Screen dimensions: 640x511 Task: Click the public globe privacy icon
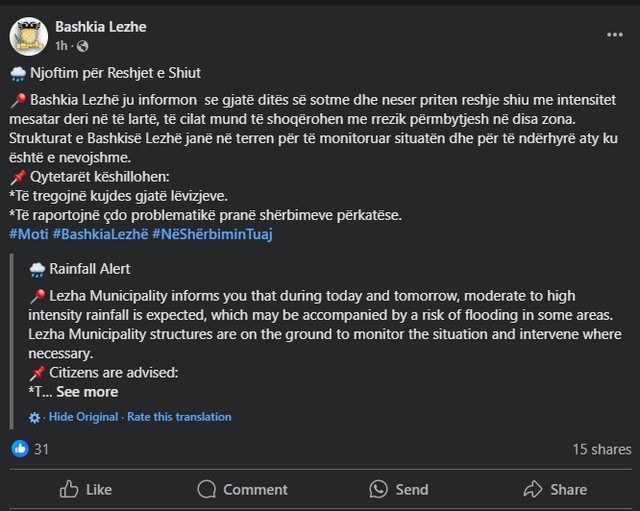[x=82, y=46]
